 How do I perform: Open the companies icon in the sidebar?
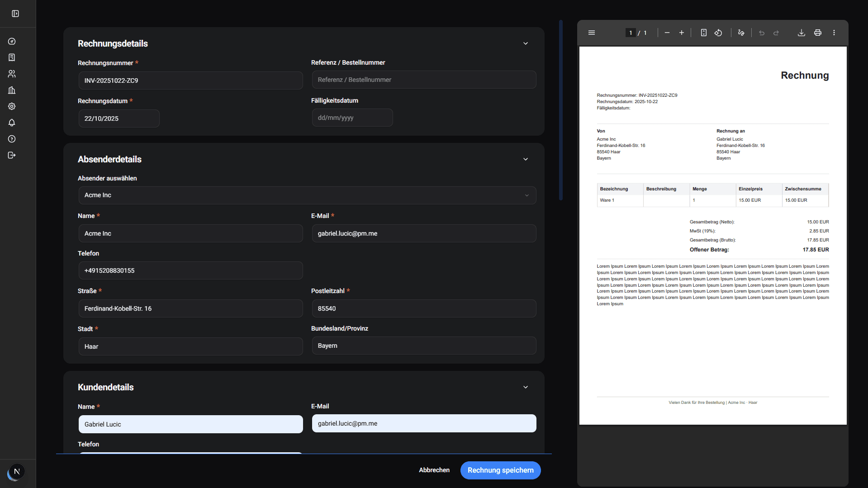(12, 90)
